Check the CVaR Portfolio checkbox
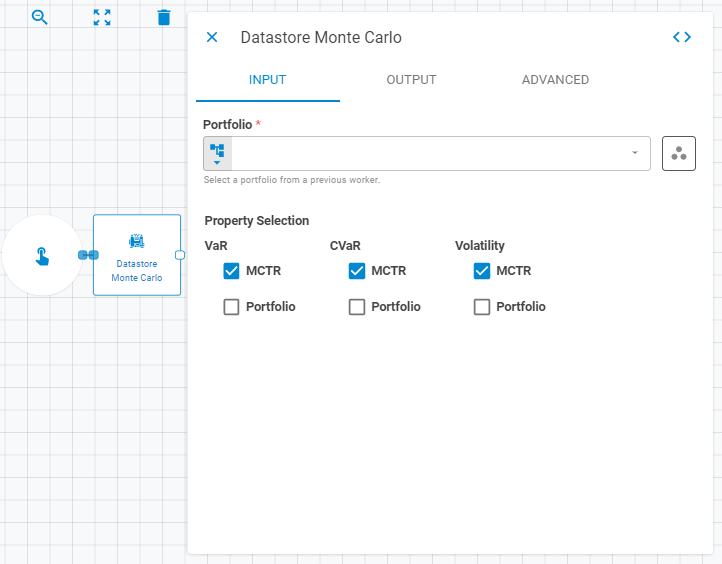The image size is (722, 564). pyautogui.click(x=356, y=307)
